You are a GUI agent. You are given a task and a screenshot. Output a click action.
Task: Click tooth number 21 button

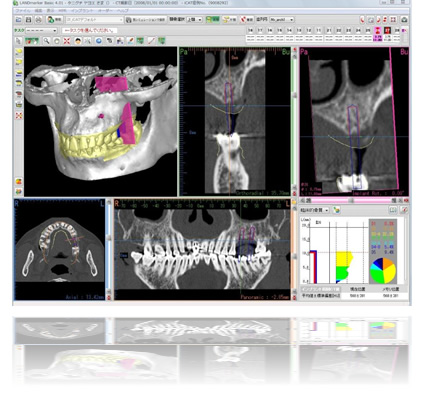(329, 30)
